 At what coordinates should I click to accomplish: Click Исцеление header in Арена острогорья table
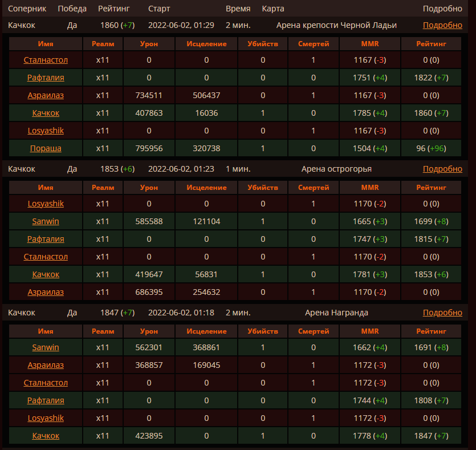click(x=206, y=188)
